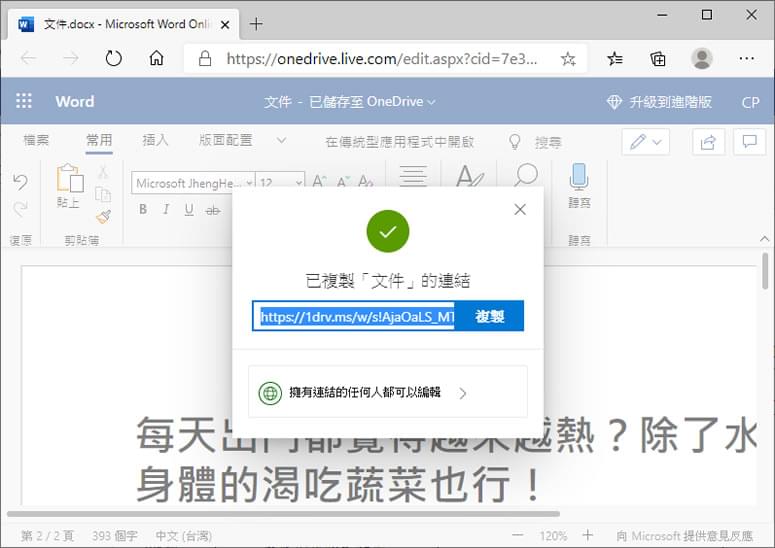Open the paragraph alignment icon
This screenshot has height=548, width=775.
pyautogui.click(x=413, y=176)
